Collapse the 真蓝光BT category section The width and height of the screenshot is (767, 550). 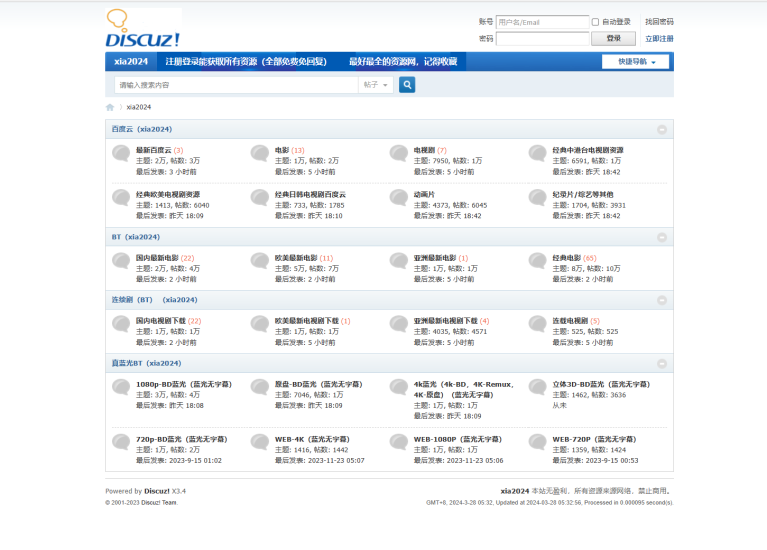coord(662,363)
